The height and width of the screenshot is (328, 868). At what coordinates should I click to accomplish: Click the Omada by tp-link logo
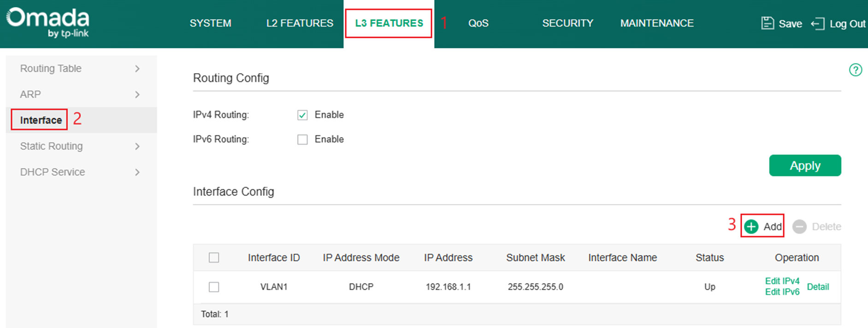pyautogui.click(x=48, y=22)
